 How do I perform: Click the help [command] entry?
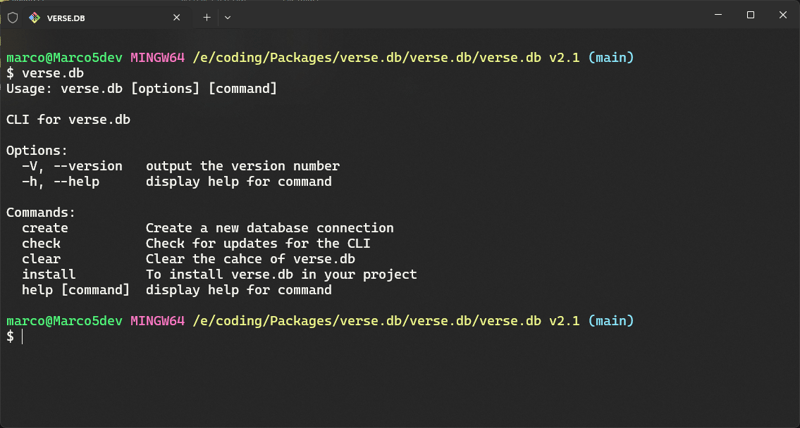pyautogui.click(x=76, y=290)
